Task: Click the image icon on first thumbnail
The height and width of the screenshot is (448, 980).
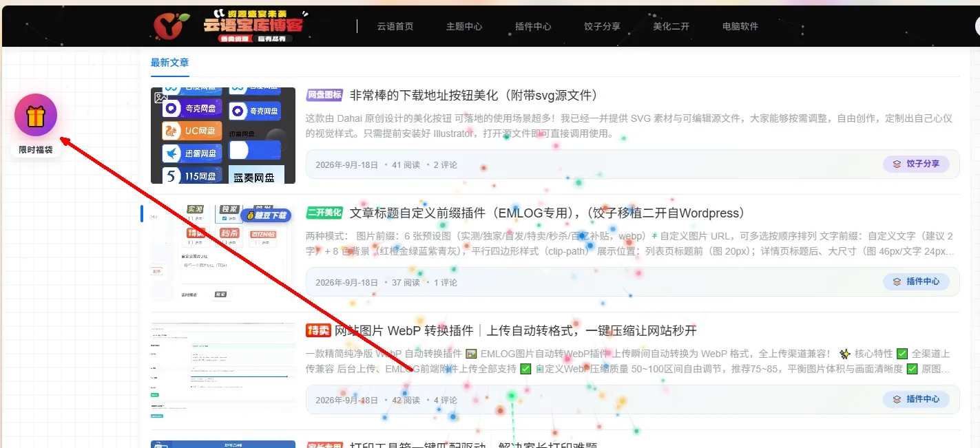Action: pyautogui.click(x=160, y=98)
